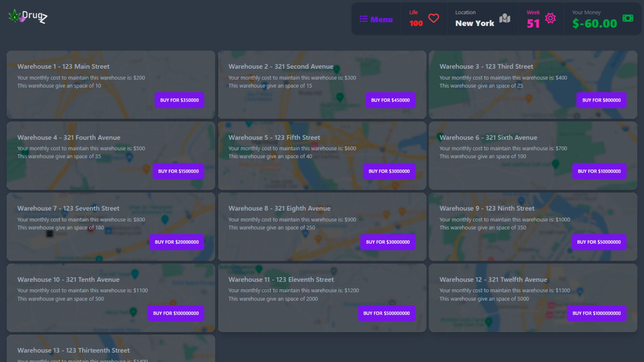Buy Warehouse 1 for $350000
This screenshot has width=644, height=362.
tap(179, 100)
